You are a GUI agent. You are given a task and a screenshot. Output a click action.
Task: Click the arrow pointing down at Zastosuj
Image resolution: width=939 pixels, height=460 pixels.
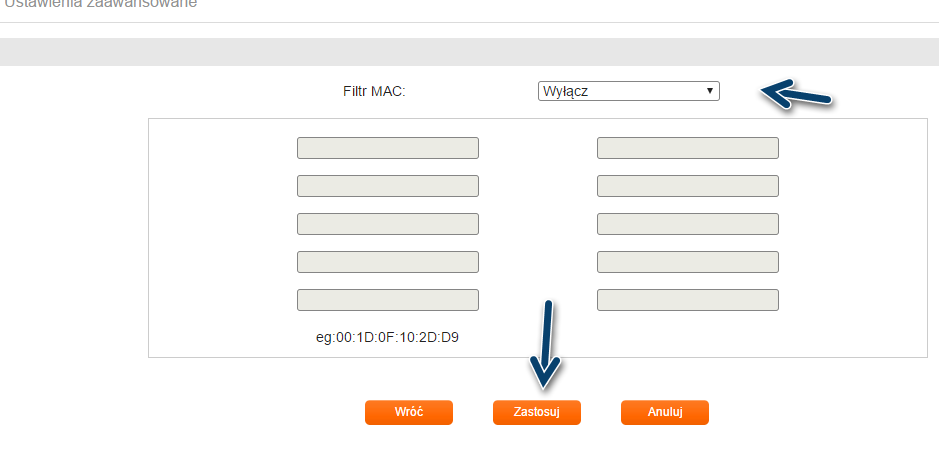(x=546, y=345)
